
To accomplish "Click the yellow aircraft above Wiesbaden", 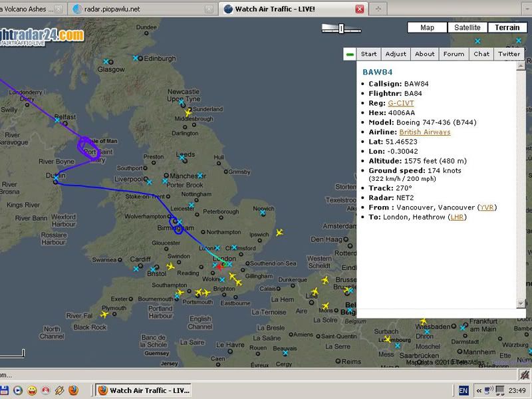I will 423,321.
